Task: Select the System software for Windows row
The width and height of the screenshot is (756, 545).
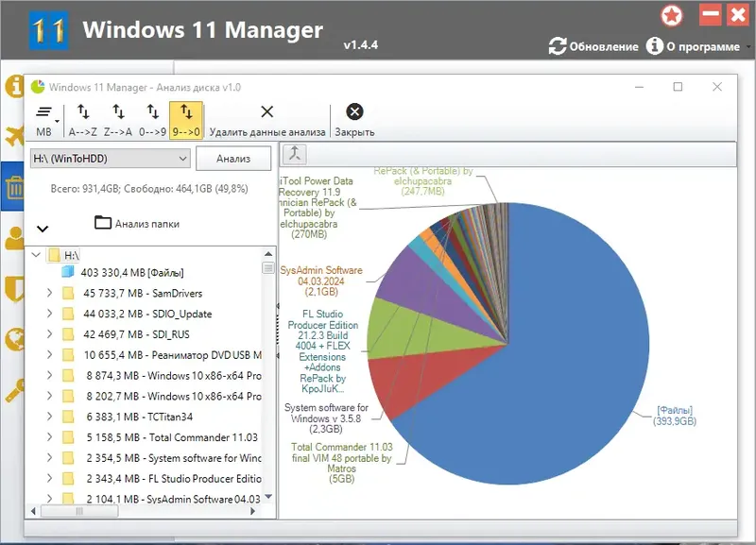Action: tap(174, 458)
